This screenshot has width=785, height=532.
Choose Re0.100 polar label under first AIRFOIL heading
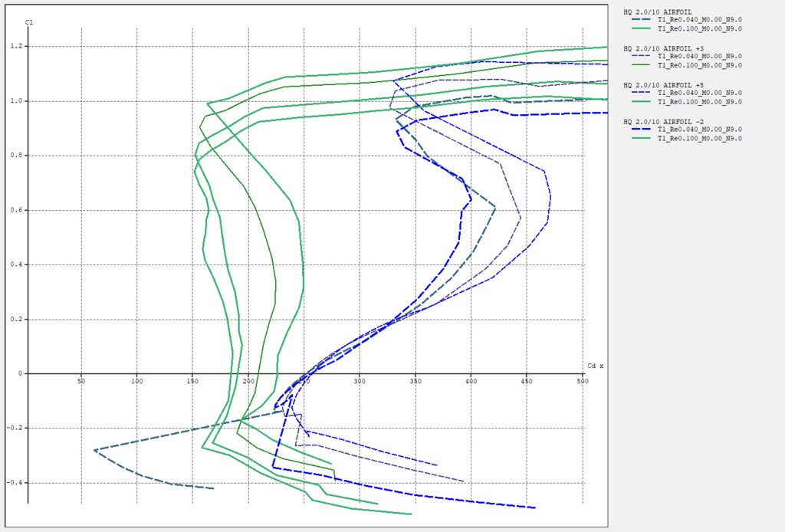pyautogui.click(x=699, y=28)
